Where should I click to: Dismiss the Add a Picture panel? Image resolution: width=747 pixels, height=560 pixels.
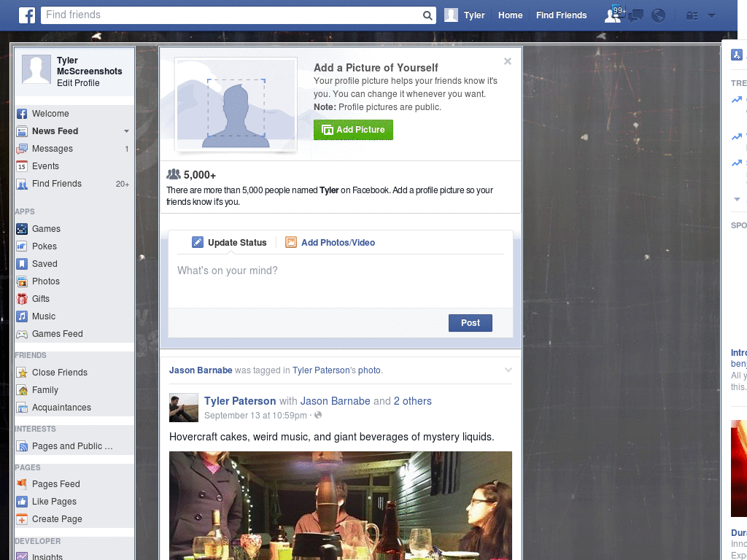(x=508, y=61)
